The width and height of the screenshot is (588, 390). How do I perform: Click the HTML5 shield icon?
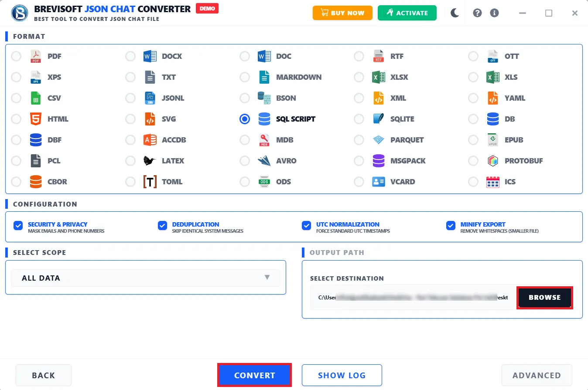36,119
